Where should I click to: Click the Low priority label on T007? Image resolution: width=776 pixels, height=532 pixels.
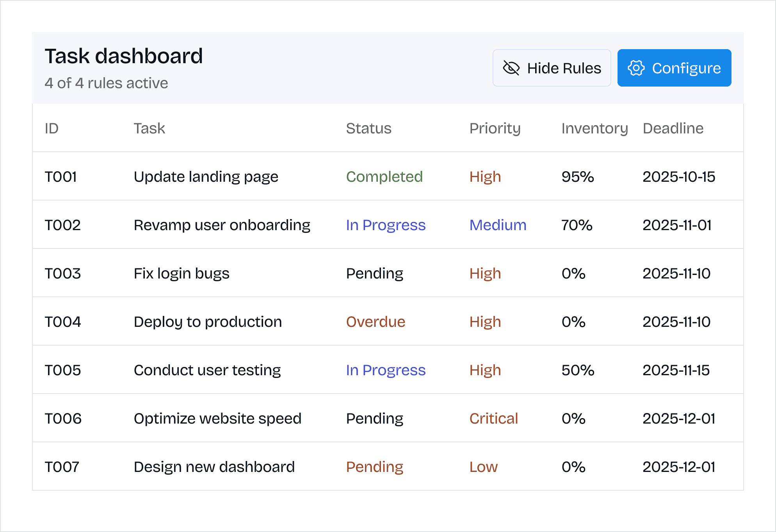483,467
